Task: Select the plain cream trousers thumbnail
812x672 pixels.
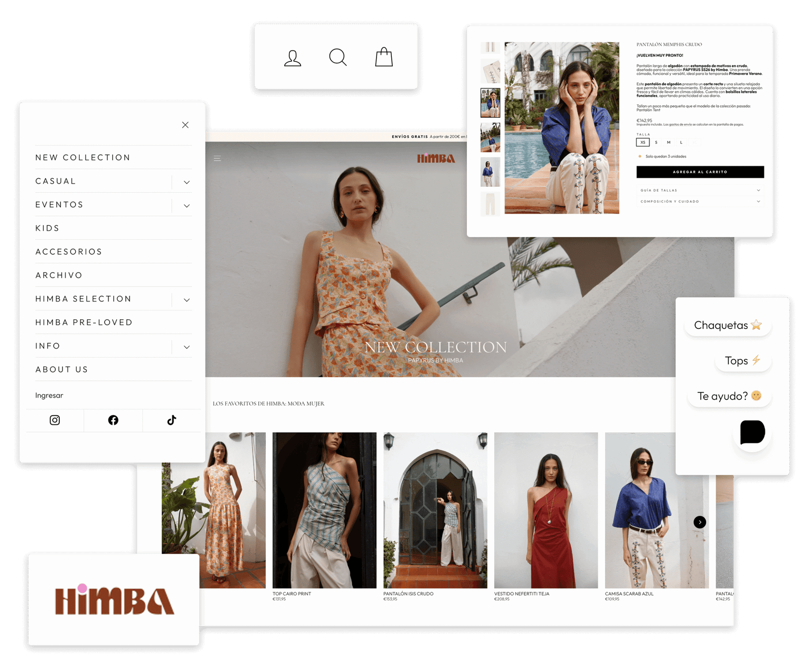Action: point(490,204)
